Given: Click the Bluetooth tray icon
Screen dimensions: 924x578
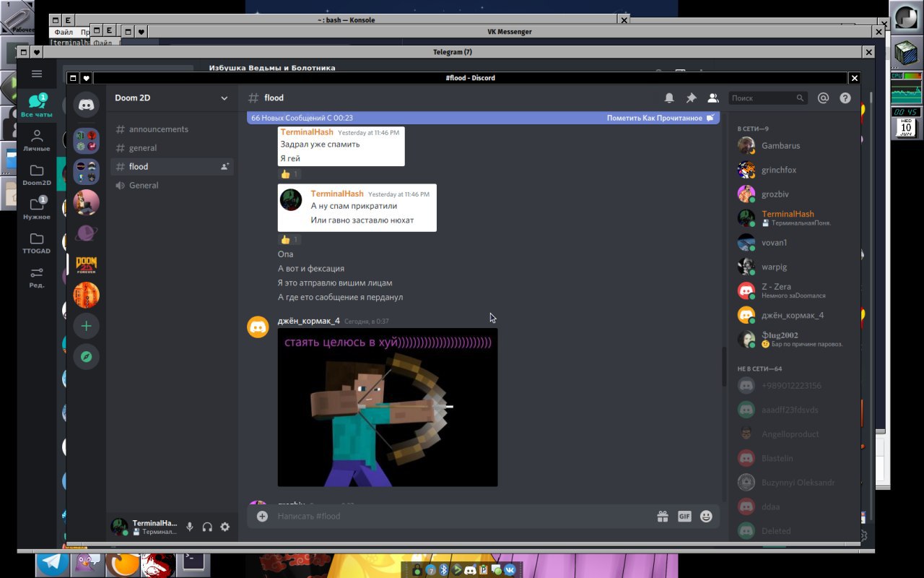Looking at the screenshot, I should [x=444, y=570].
